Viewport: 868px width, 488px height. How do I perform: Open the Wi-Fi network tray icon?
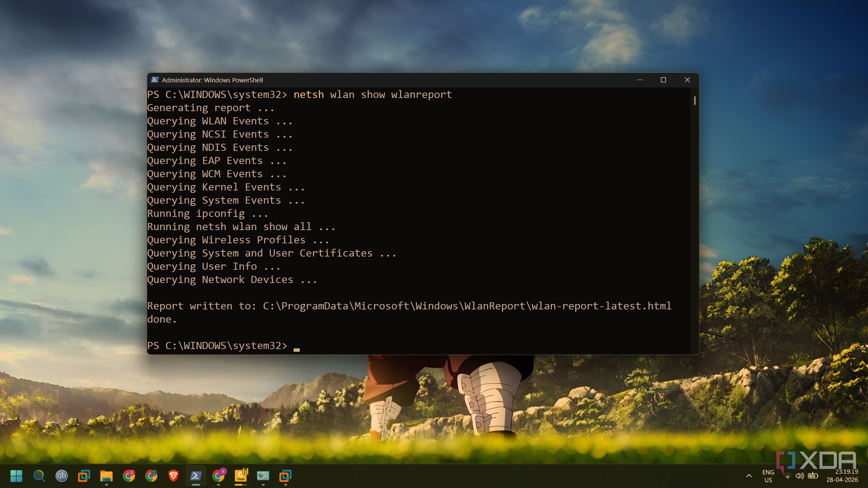click(788, 476)
